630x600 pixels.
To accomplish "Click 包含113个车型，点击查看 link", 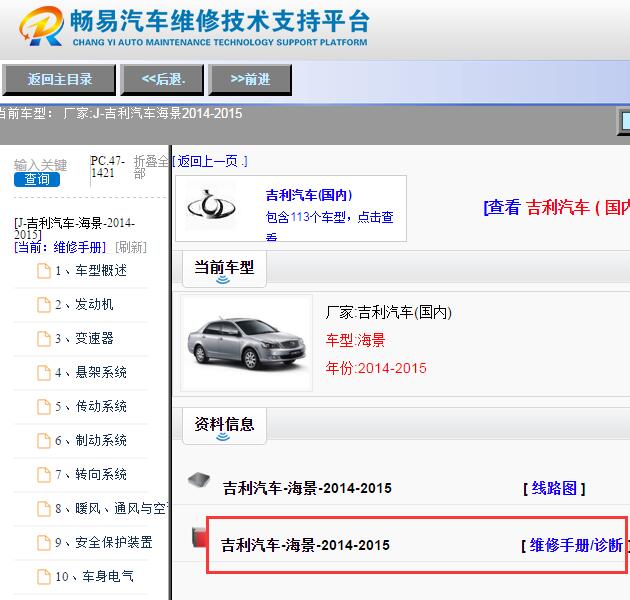I will pyautogui.click(x=329, y=225).
